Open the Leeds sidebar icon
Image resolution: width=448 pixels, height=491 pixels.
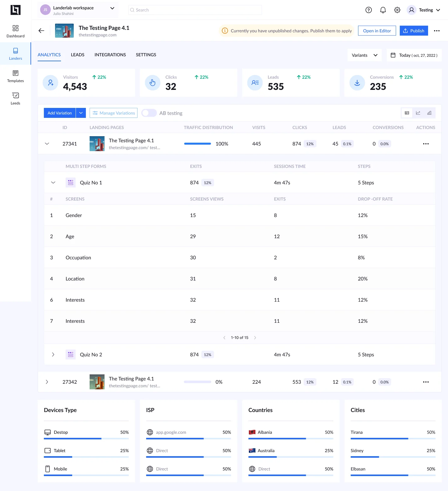(16, 99)
